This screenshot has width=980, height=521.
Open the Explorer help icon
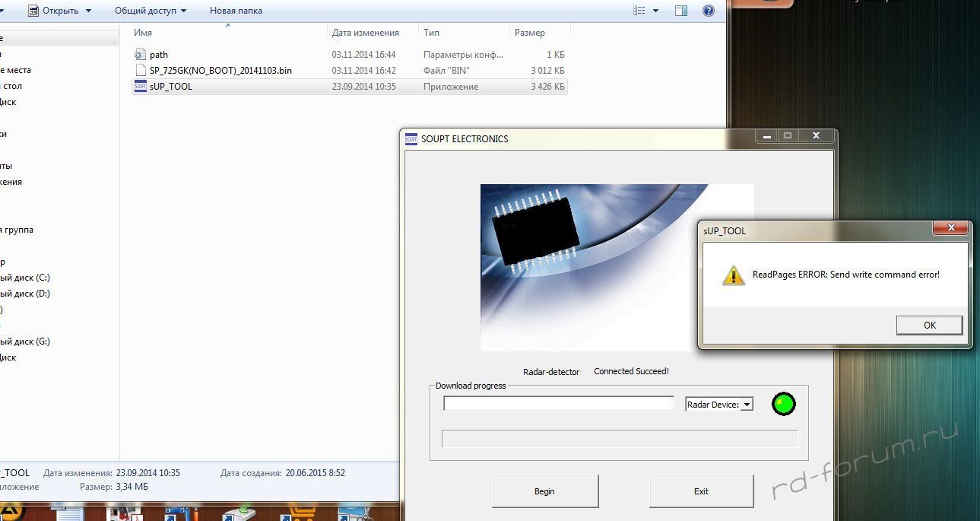click(708, 11)
